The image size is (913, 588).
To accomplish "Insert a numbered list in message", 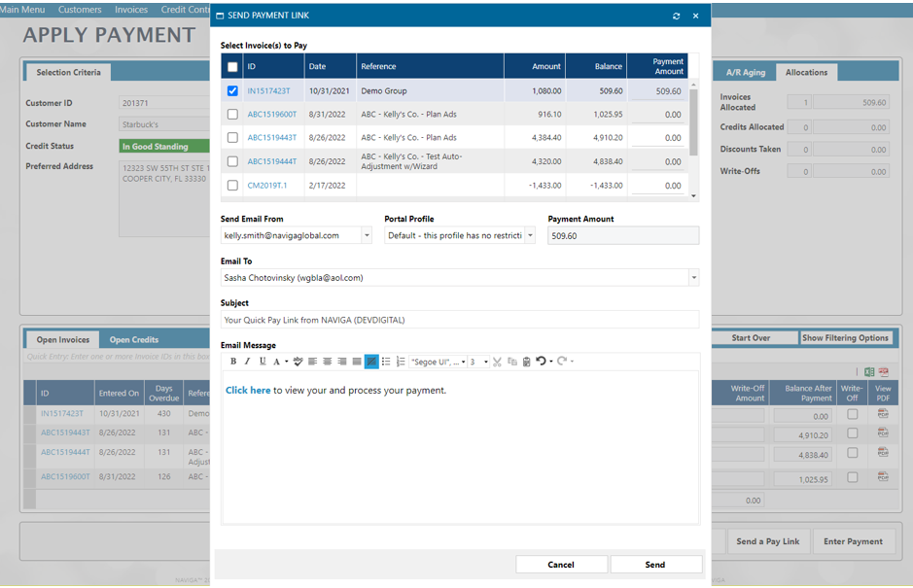I will point(401,362).
